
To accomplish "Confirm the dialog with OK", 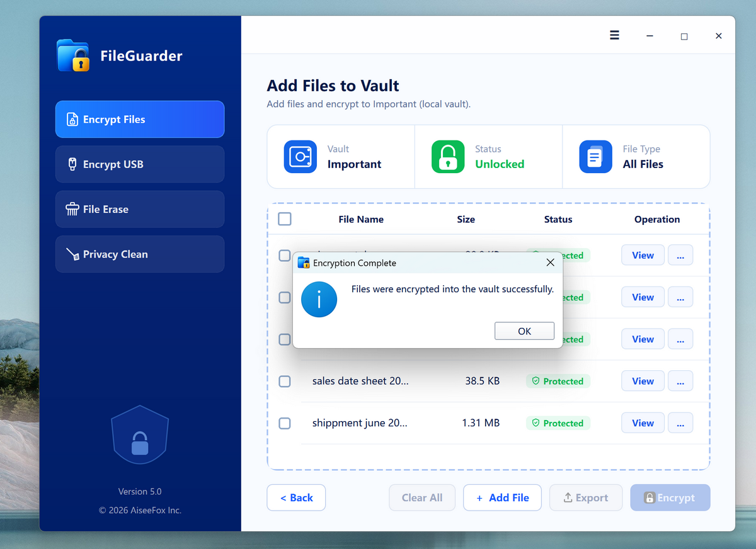I will 524,331.
